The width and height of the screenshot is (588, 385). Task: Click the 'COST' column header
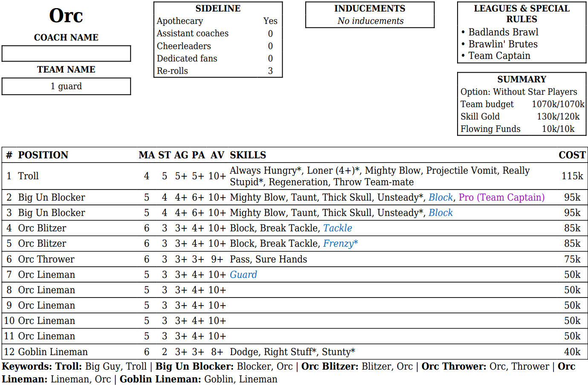point(572,155)
